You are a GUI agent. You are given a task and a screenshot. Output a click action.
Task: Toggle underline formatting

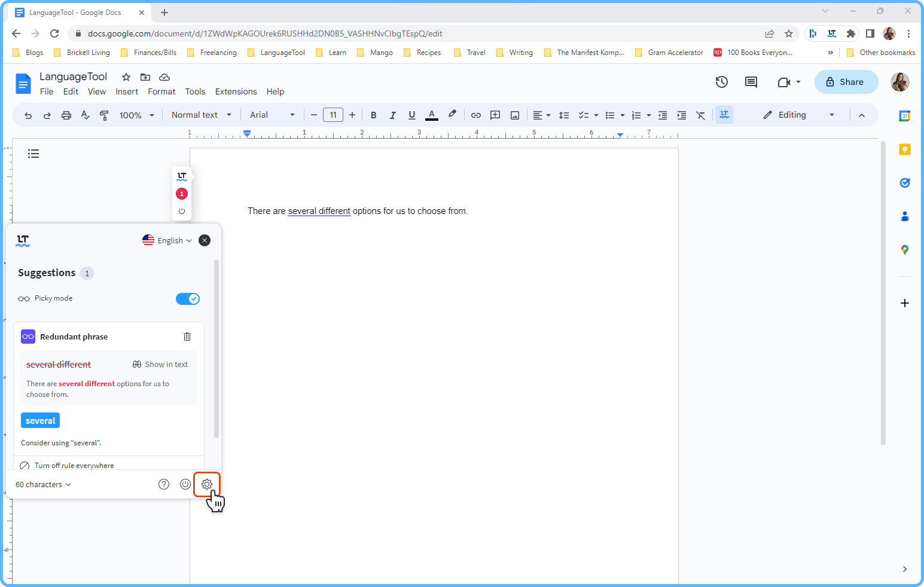(412, 115)
